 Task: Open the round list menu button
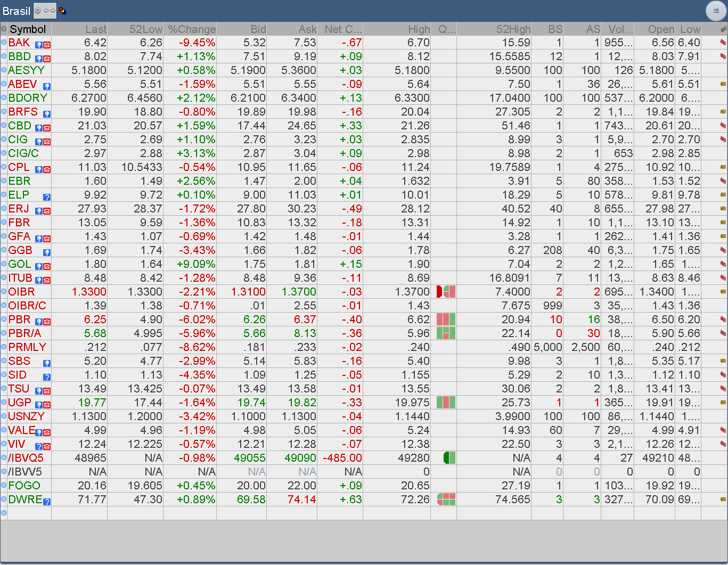(715, 11)
